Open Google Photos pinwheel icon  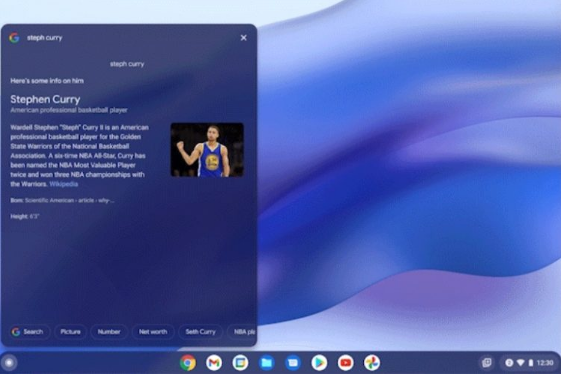372,363
